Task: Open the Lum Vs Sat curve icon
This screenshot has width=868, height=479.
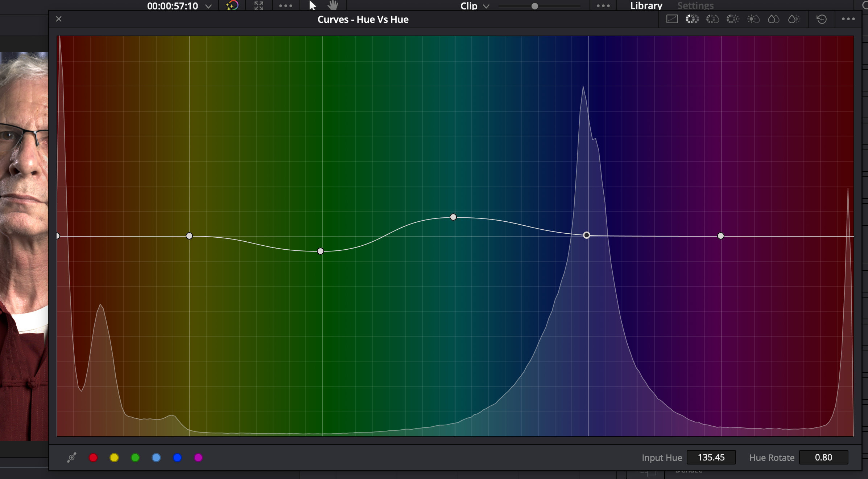Action: (753, 19)
